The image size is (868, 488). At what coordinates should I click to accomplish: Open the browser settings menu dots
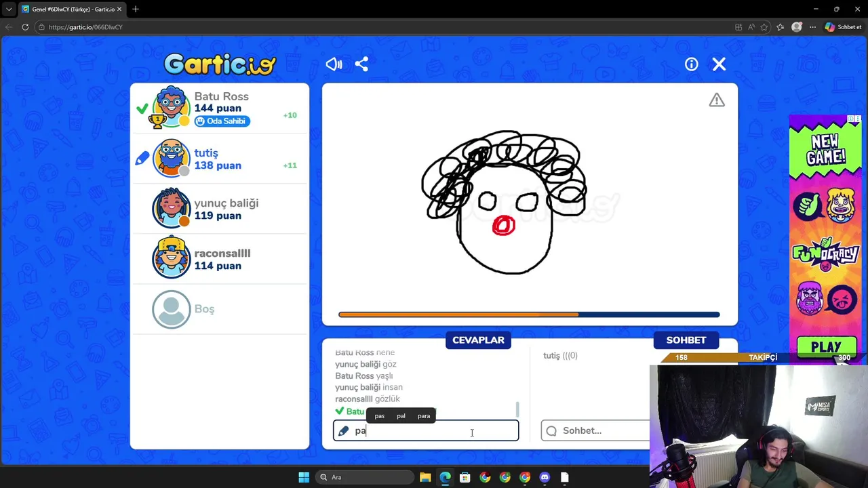pyautogui.click(x=812, y=27)
